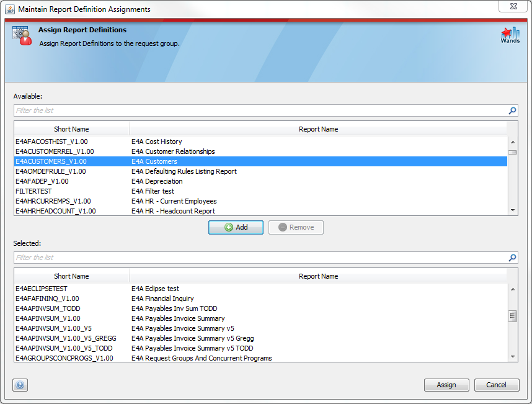Select E4A Payables Invoice Summary v5 TODD
Image resolution: width=532 pixels, height=404 pixels.
260,348
